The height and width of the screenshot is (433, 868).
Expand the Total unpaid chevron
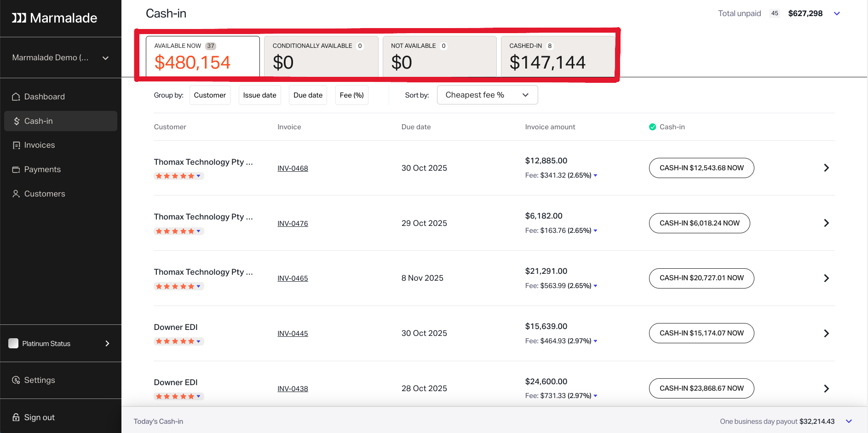tap(837, 14)
